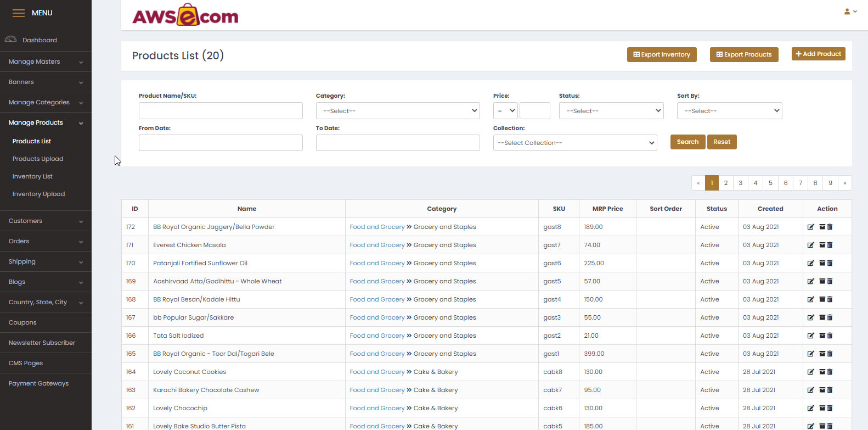Open the Sort By dropdown
Screen dimensions: 868x430
(x=729, y=111)
